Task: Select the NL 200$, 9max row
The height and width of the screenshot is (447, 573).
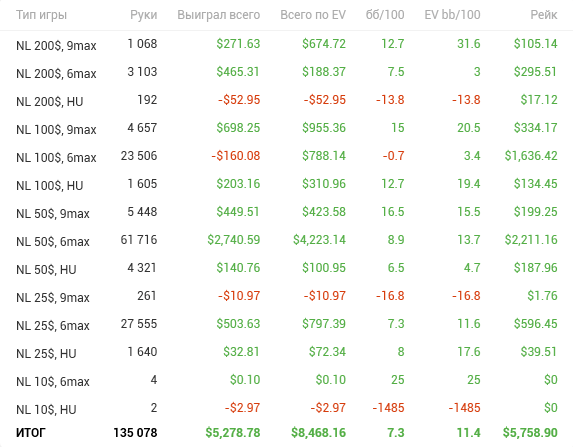Action: [286, 44]
